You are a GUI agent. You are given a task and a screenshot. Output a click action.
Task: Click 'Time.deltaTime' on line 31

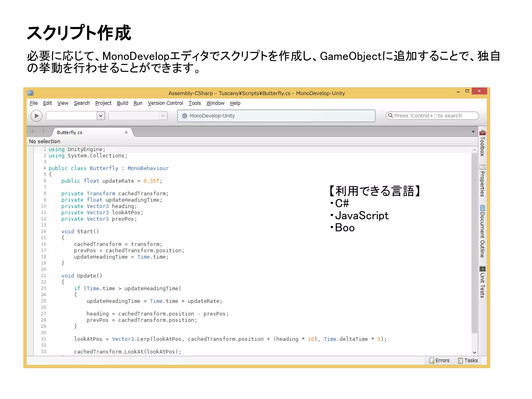click(345, 339)
